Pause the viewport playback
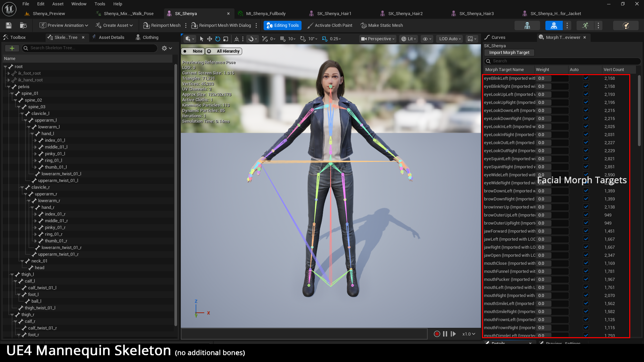 coord(445,334)
